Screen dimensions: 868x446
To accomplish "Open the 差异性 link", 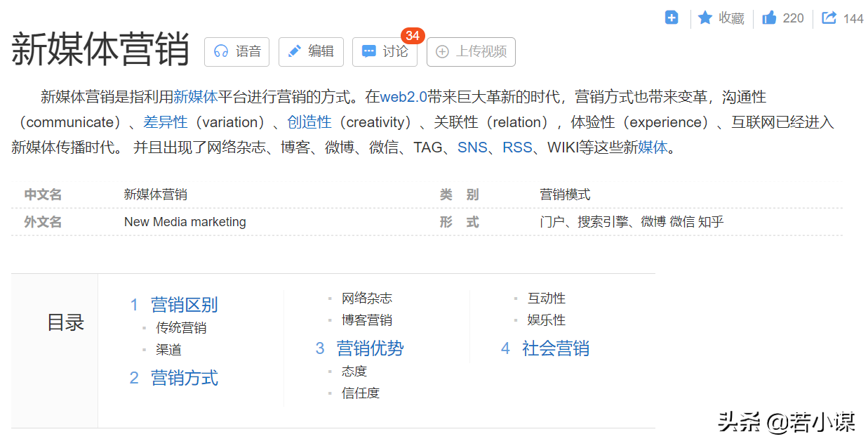I will pos(166,122).
